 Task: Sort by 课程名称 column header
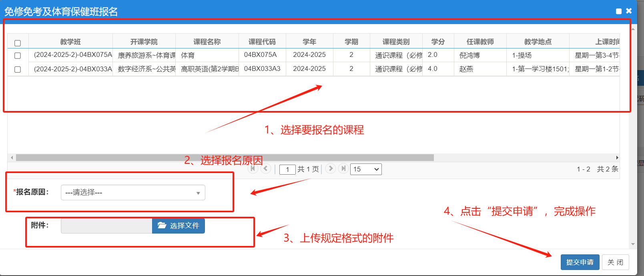tap(207, 42)
